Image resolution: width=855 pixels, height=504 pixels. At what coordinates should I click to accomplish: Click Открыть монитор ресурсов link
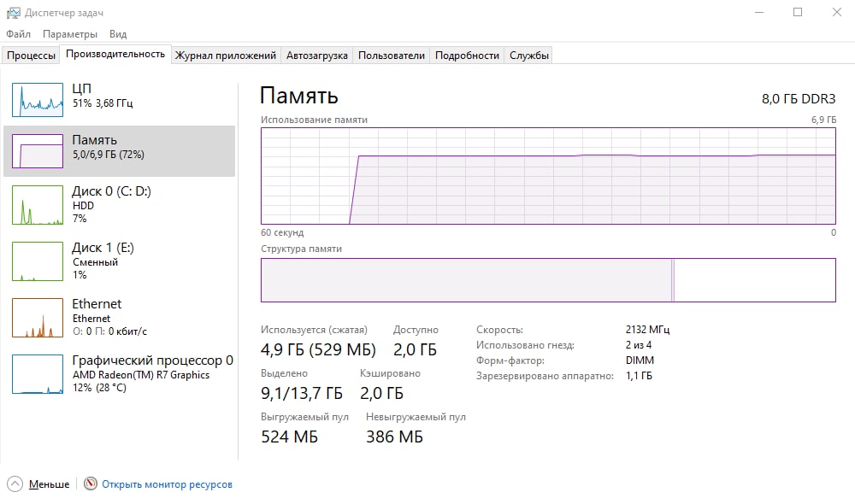pos(167,484)
